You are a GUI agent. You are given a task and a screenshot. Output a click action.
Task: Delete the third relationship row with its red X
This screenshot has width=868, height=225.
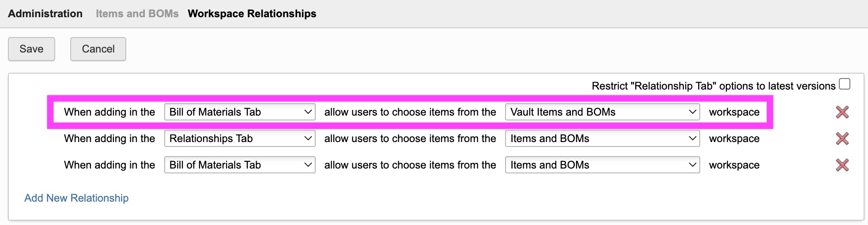842,165
